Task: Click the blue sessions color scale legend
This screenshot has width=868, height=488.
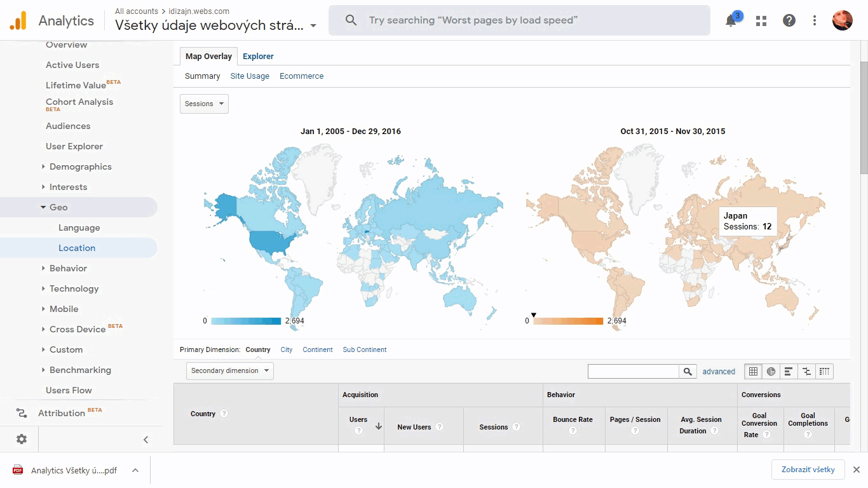Action: pyautogui.click(x=246, y=321)
